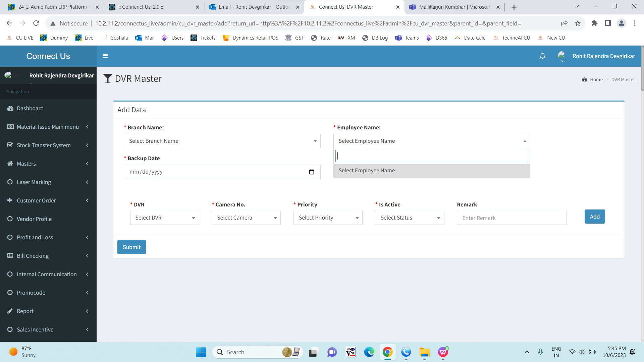Click the Bill Checking table icon
Image resolution: width=644 pixels, height=362 pixels.
[x=10, y=256]
